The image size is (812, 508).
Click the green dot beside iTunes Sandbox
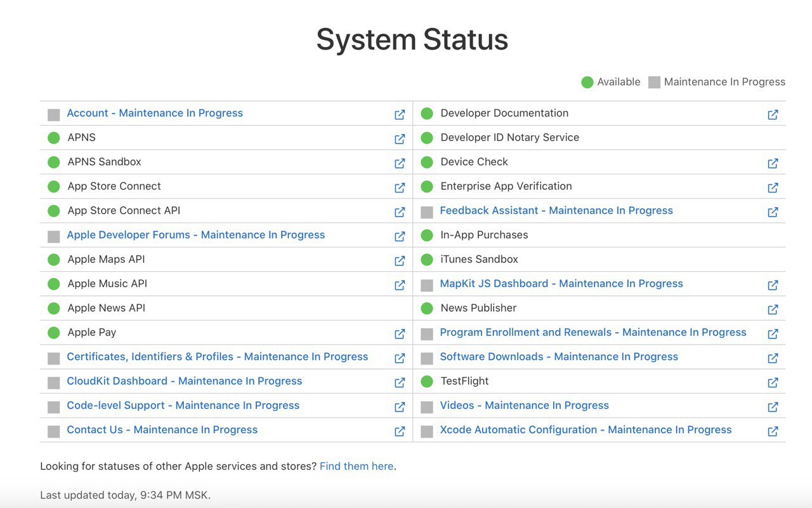[x=427, y=260]
